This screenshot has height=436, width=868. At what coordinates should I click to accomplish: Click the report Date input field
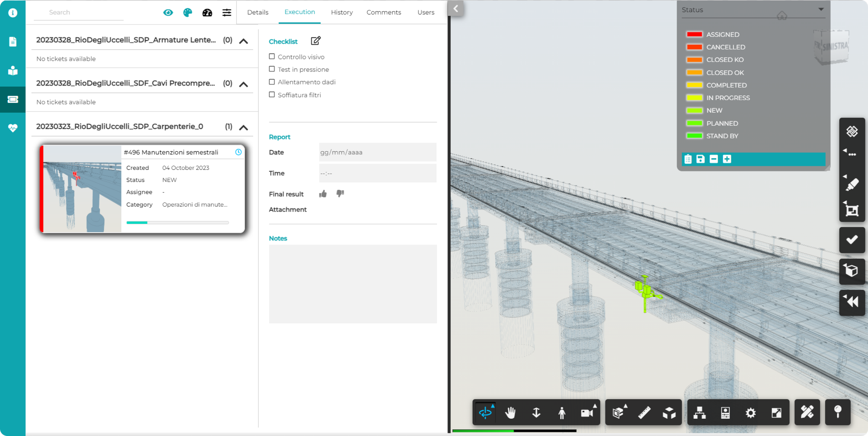point(377,152)
